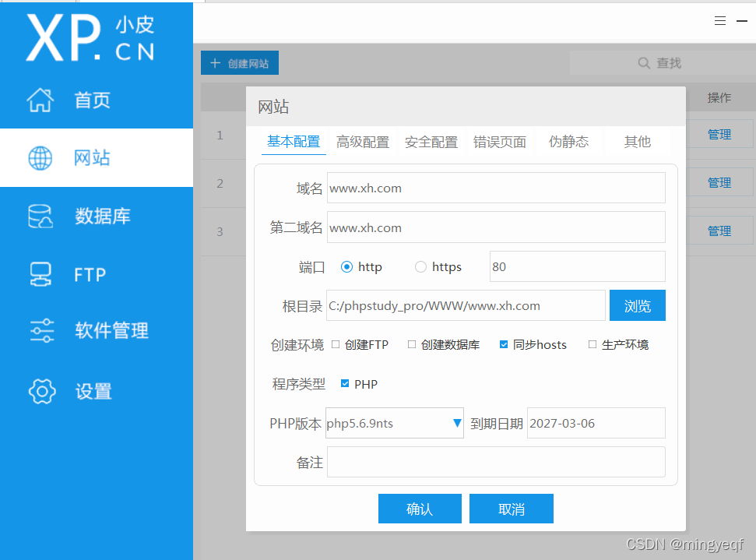Open the PHP版本 dropdown arrow
756x560 pixels.
click(x=457, y=423)
